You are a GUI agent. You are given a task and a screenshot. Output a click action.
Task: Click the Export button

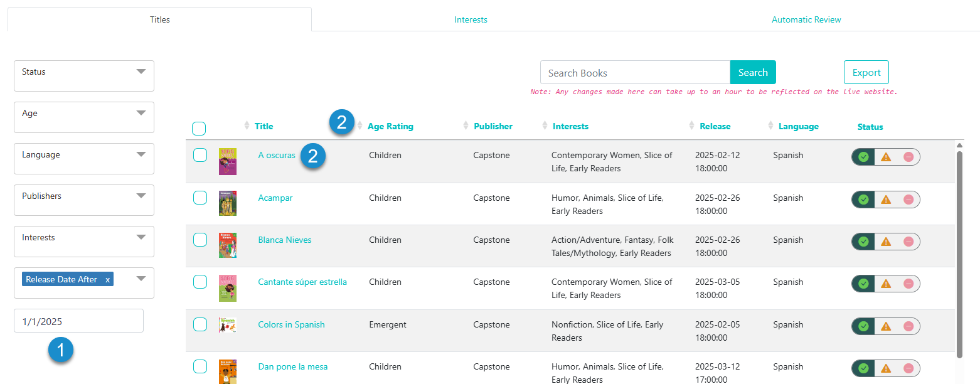tap(866, 72)
